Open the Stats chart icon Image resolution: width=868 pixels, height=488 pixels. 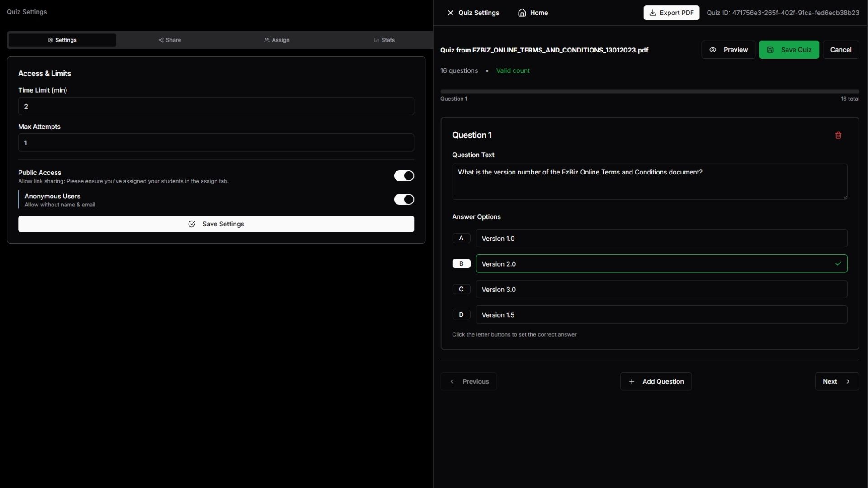[377, 40]
